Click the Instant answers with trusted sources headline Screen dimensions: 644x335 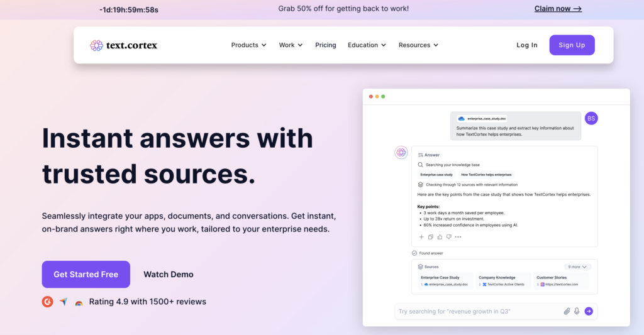click(177, 156)
